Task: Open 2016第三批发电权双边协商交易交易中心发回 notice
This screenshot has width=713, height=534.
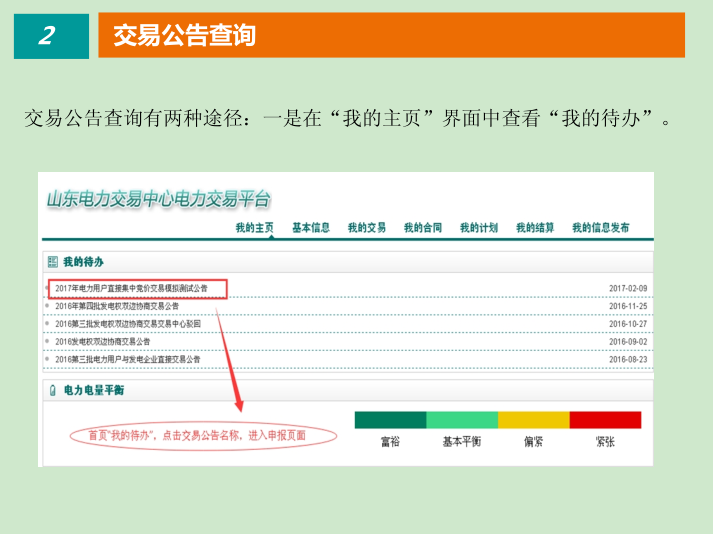Action: tap(128, 324)
